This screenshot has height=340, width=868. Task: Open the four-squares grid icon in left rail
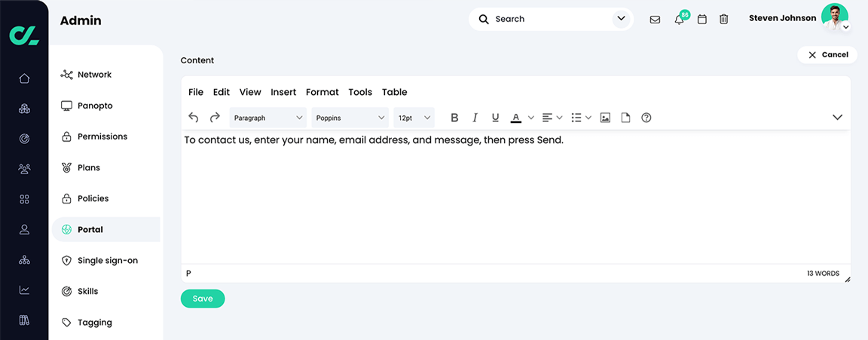[x=24, y=199]
